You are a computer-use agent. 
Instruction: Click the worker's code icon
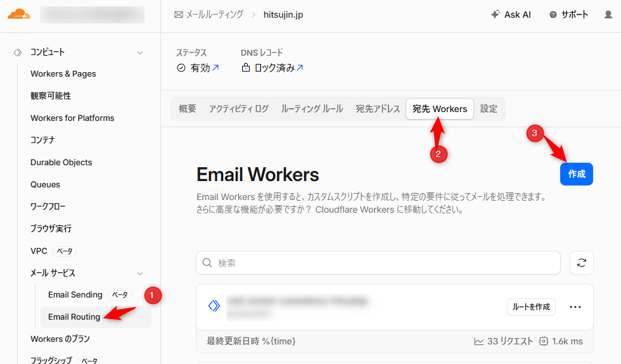pos(214,306)
